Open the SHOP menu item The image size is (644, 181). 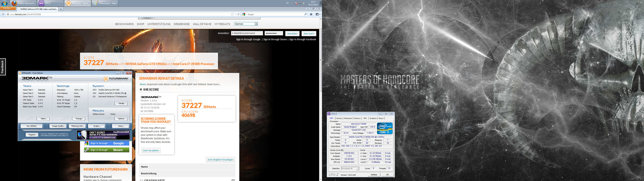coord(141,24)
